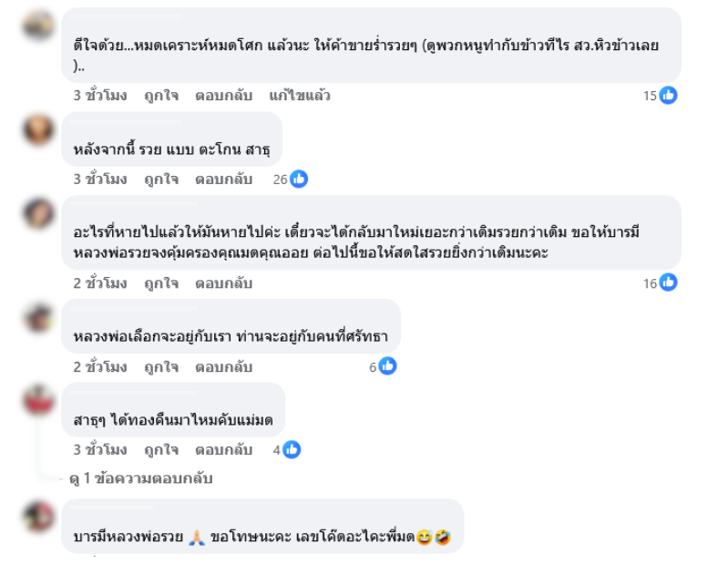Screen dimensions: 728x565
Task: Click ตอบกลับ under the "ดีใจด้วย" comment
Action: point(223,96)
